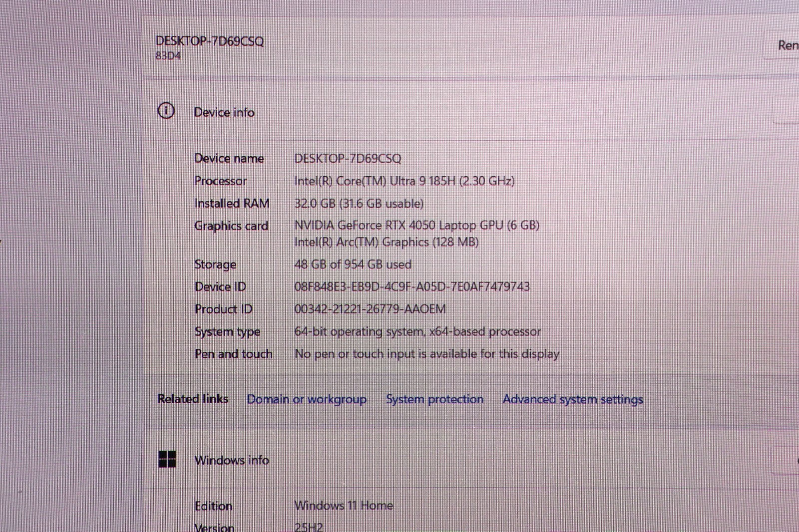Viewport: 799px width, 532px height.
Task: Select the DESKTOP-7D69CSQ title at top
Action: [210, 41]
